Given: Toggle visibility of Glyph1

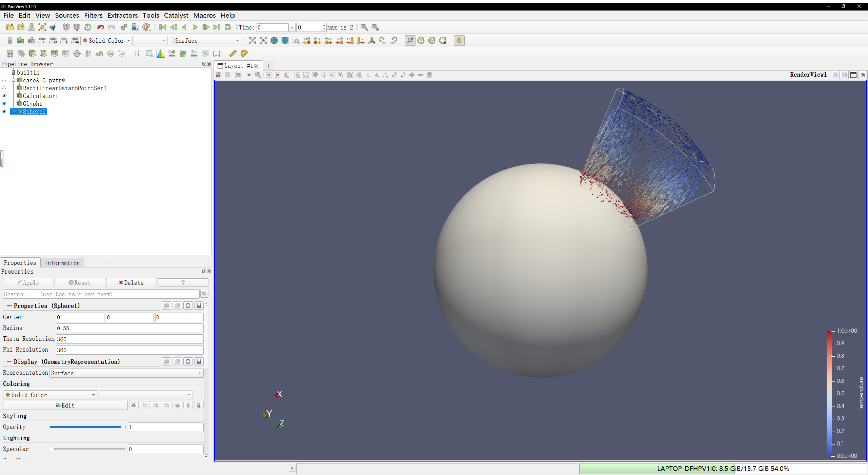Looking at the screenshot, I should point(4,104).
